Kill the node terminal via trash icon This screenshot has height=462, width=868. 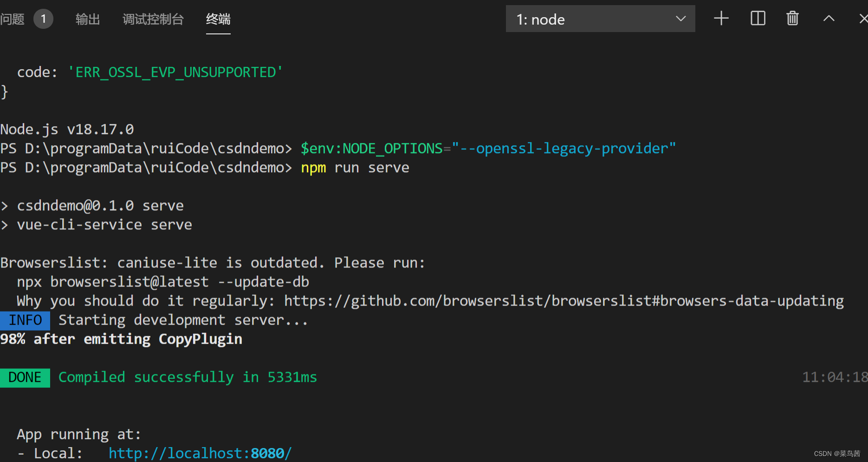(792, 19)
